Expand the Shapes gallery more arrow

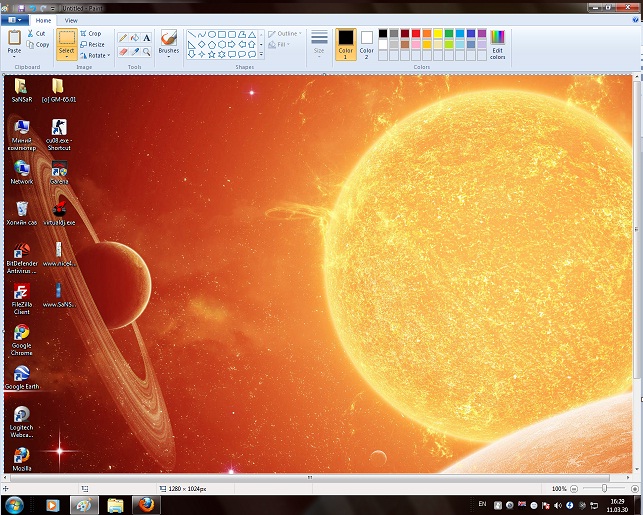261,54
